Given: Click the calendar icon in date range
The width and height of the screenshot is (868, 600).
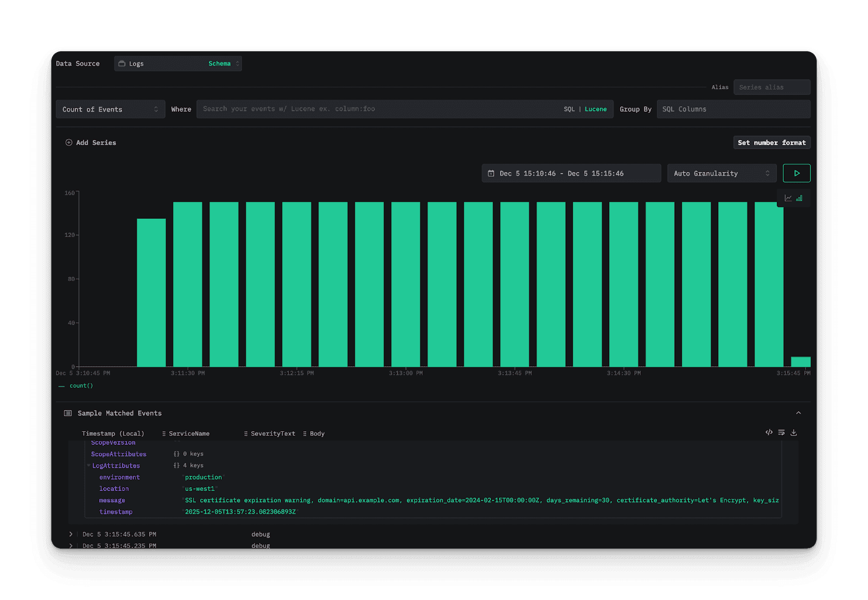Looking at the screenshot, I should [491, 173].
